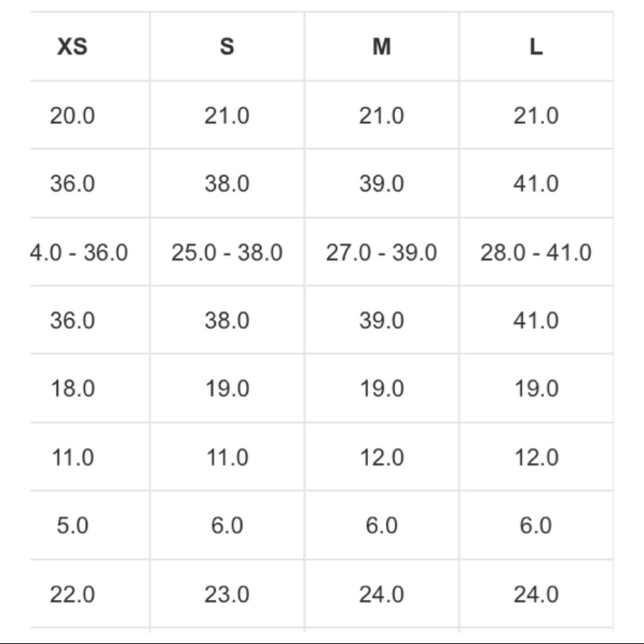Image resolution: width=644 pixels, height=644 pixels.
Task: Click the 20.0 cell under XS
Action: (72, 115)
